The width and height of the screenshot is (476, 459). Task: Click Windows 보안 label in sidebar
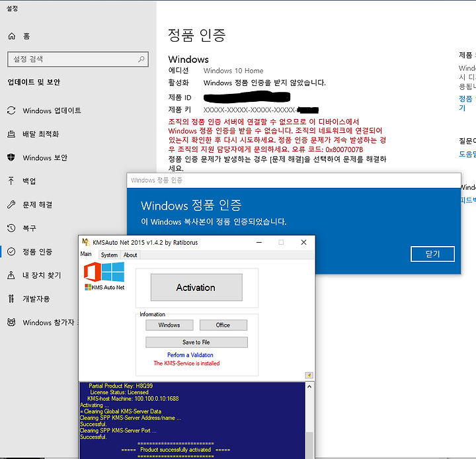pos(45,157)
